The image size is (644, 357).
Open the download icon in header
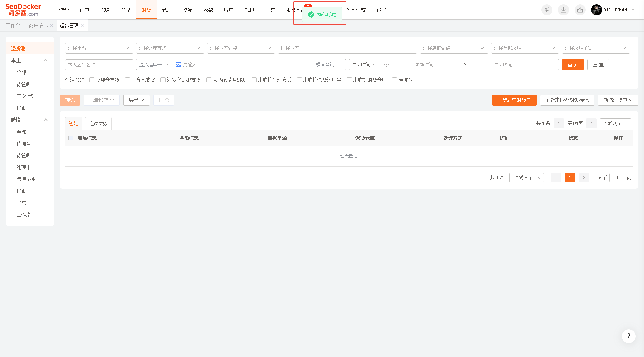click(x=563, y=10)
